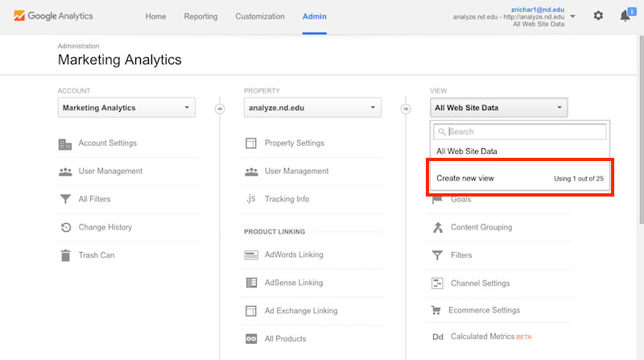The image size is (644, 360).
Task: Collapse the All Web Site Data view dropdown
Action: click(498, 108)
